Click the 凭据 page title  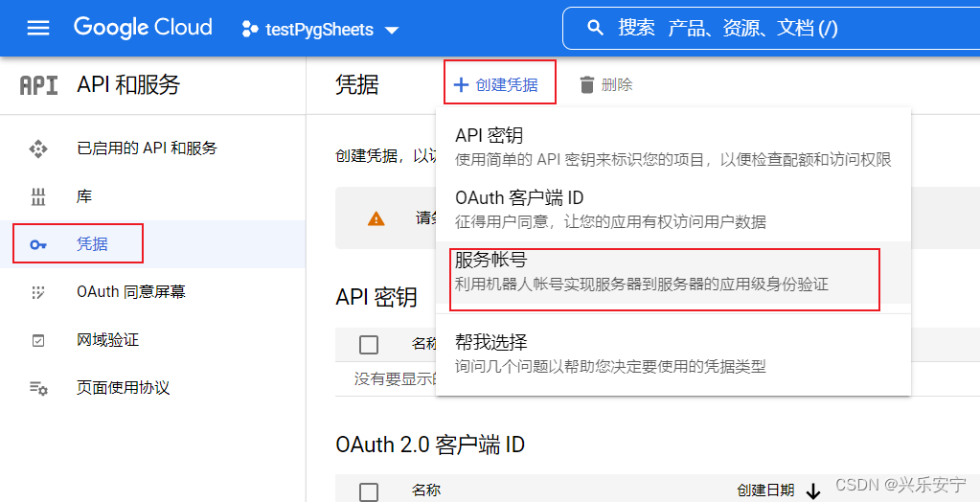click(x=357, y=84)
